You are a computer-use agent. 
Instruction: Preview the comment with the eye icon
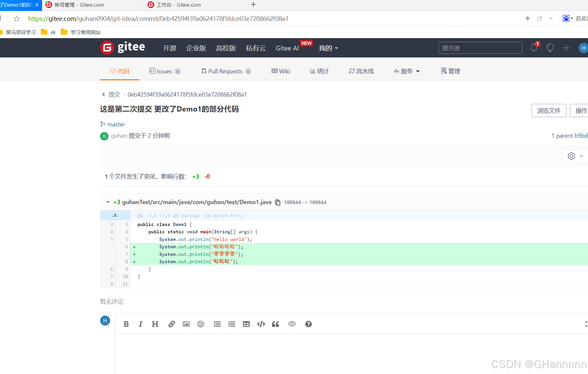point(292,324)
